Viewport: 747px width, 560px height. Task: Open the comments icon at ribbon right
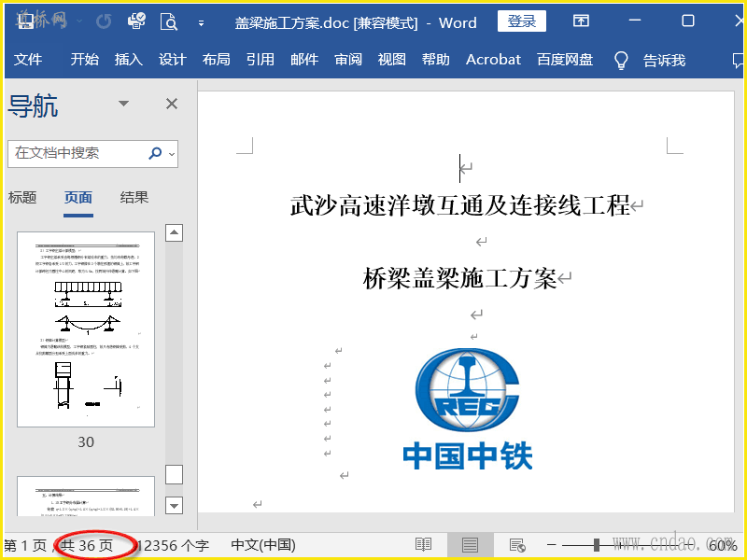coord(738,61)
